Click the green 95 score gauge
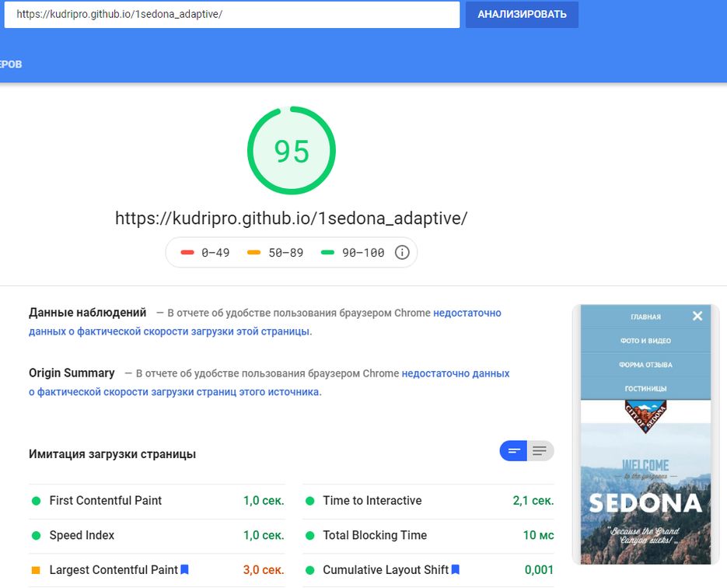The height and width of the screenshot is (588, 727). [x=292, y=151]
